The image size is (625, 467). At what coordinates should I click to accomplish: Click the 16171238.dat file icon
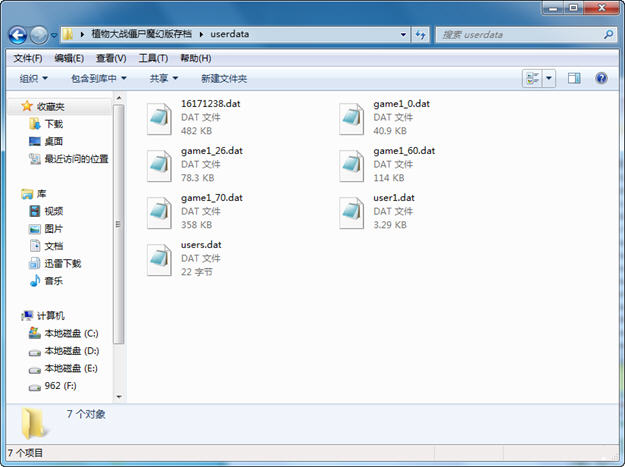(159, 119)
